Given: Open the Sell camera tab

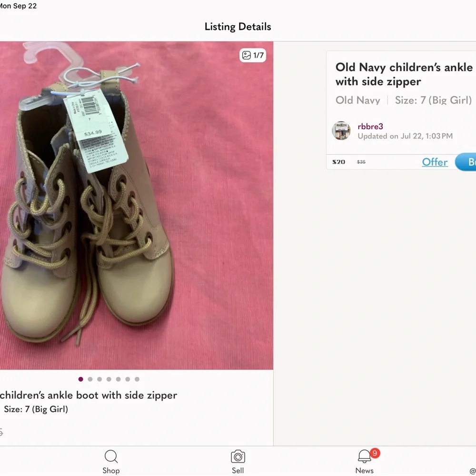Looking at the screenshot, I should pos(238,462).
